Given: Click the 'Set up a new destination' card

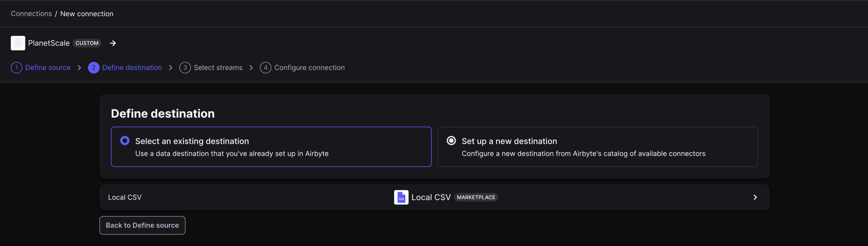Looking at the screenshot, I should 598,147.
